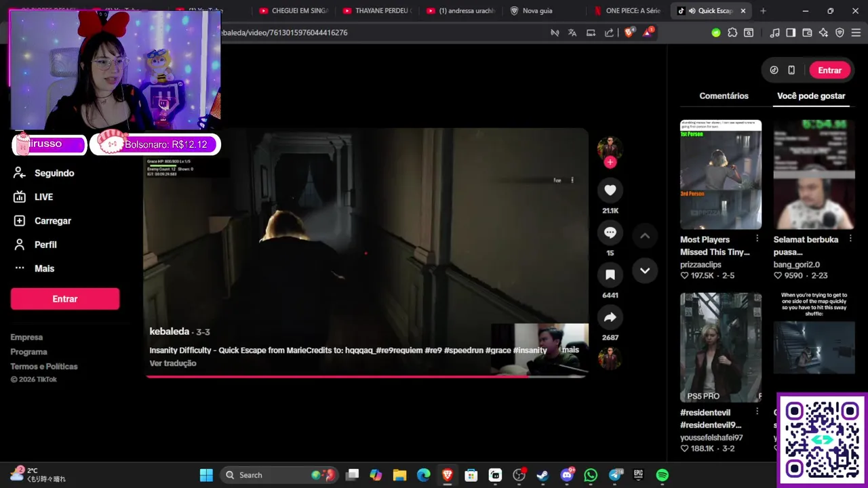The image size is (868, 488).
Task: Open options for Most Players Missed video
Action: click(x=757, y=239)
